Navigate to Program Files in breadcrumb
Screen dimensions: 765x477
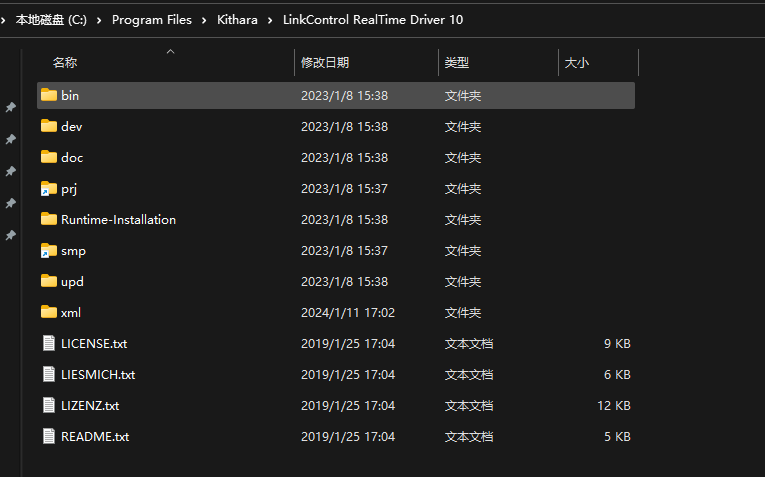click(x=152, y=20)
